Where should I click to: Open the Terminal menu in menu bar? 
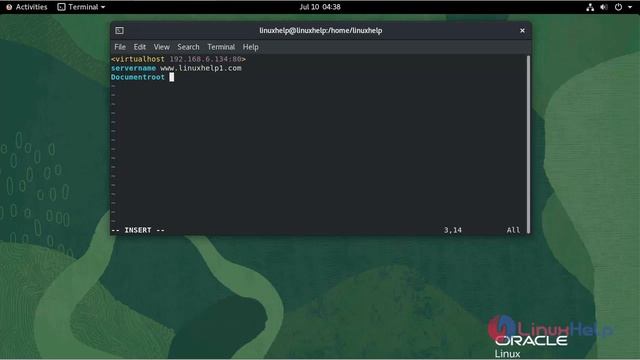[221, 47]
